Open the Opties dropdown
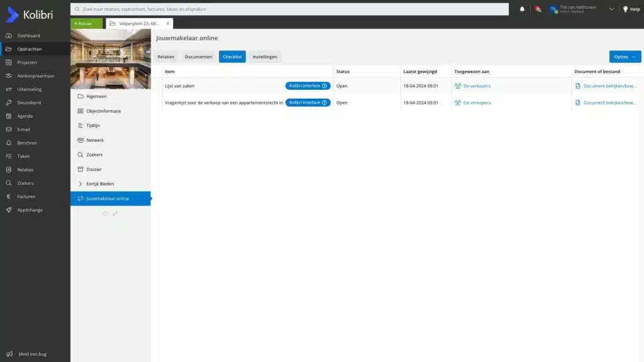Screen dimensions: 644x362 [623, 56]
